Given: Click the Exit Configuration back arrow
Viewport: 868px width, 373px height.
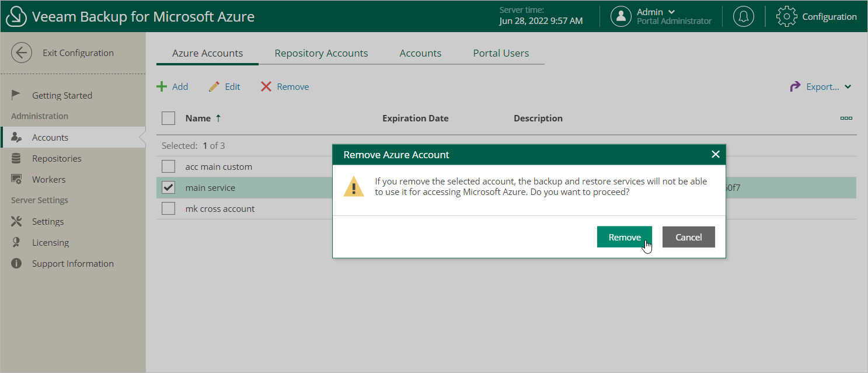Looking at the screenshot, I should (x=22, y=53).
